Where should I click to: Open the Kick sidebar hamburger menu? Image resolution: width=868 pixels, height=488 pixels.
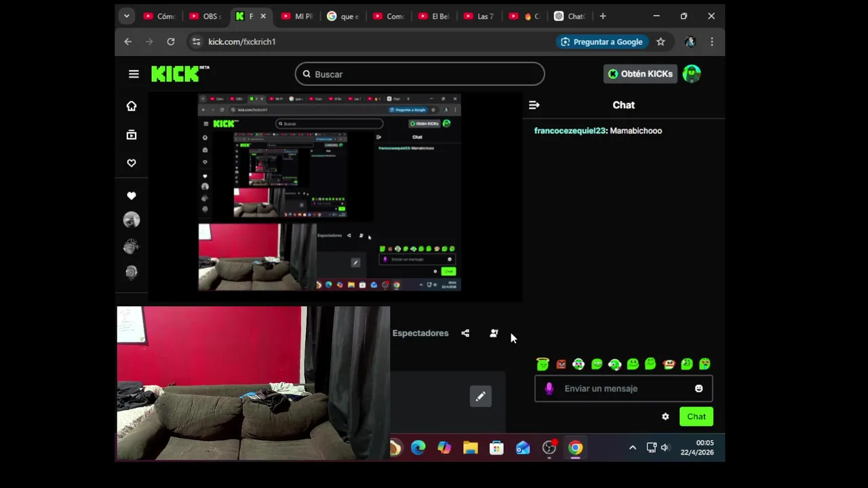(134, 74)
